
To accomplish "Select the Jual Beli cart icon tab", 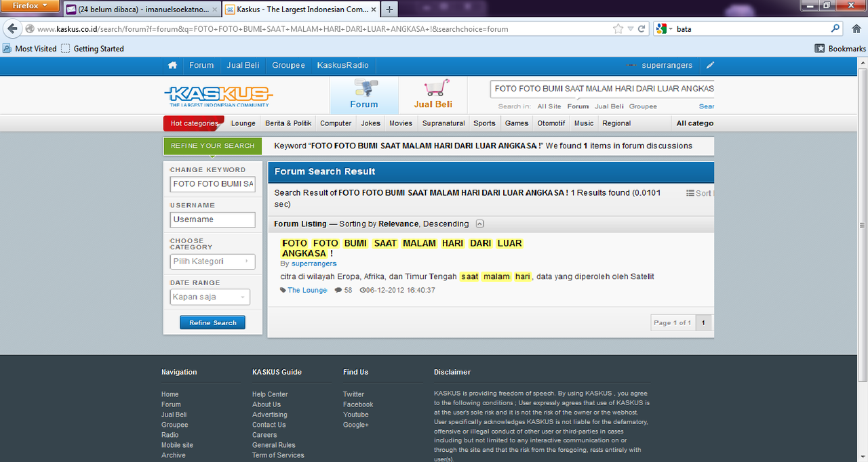I will (x=433, y=94).
